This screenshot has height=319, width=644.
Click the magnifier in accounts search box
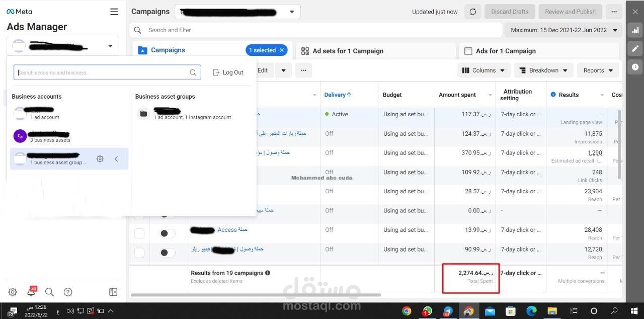pos(193,72)
